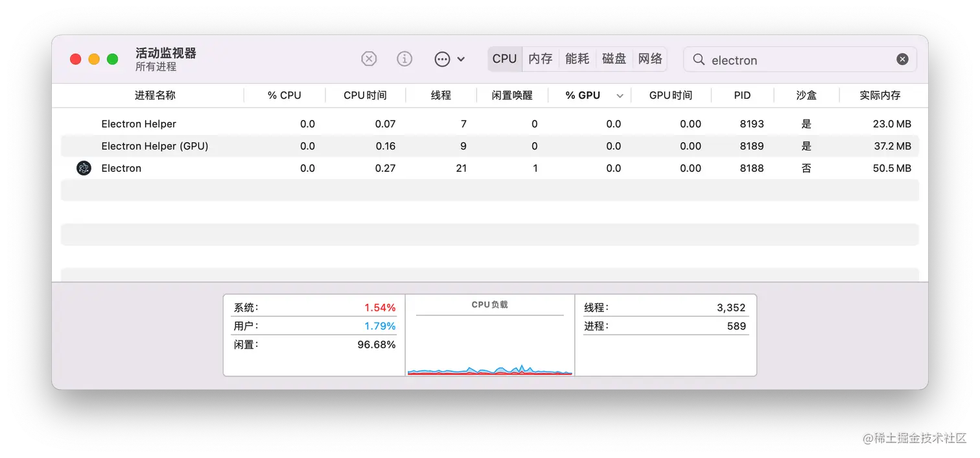Sort by % CPU column header
Screen dimensions: 980x458
[285, 95]
